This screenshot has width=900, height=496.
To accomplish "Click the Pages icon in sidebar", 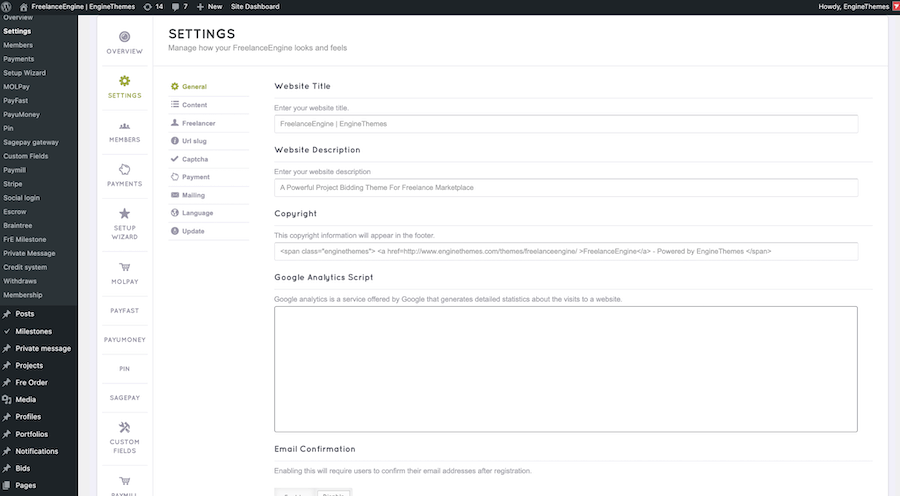I will [7, 485].
